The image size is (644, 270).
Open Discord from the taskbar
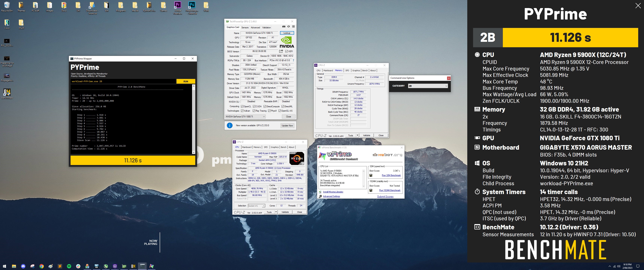[23, 266]
